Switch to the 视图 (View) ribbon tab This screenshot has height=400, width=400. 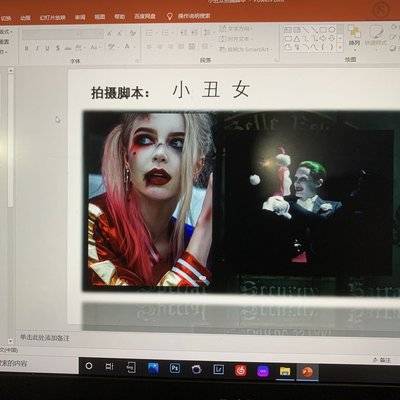coord(100,17)
